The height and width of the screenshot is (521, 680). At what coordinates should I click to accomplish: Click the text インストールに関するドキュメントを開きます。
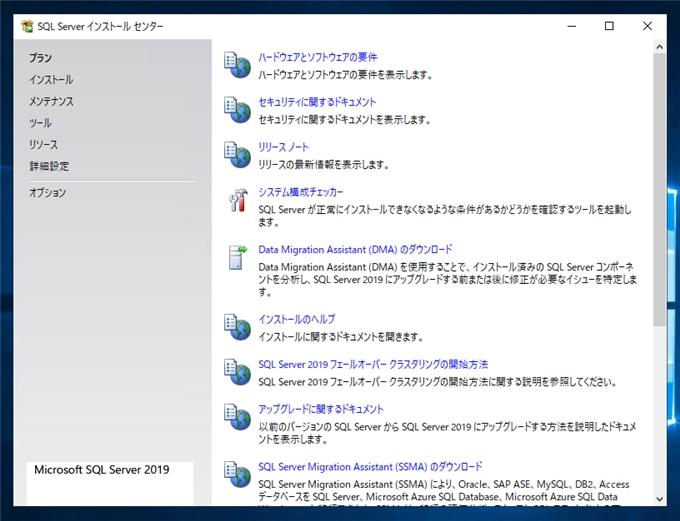coord(340,337)
